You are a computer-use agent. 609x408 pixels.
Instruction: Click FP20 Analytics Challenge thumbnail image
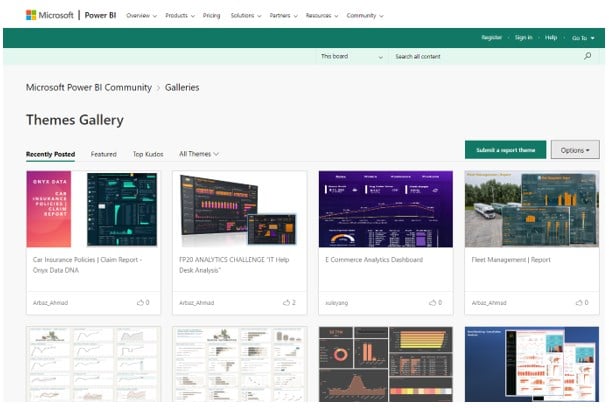pyautogui.click(x=240, y=209)
